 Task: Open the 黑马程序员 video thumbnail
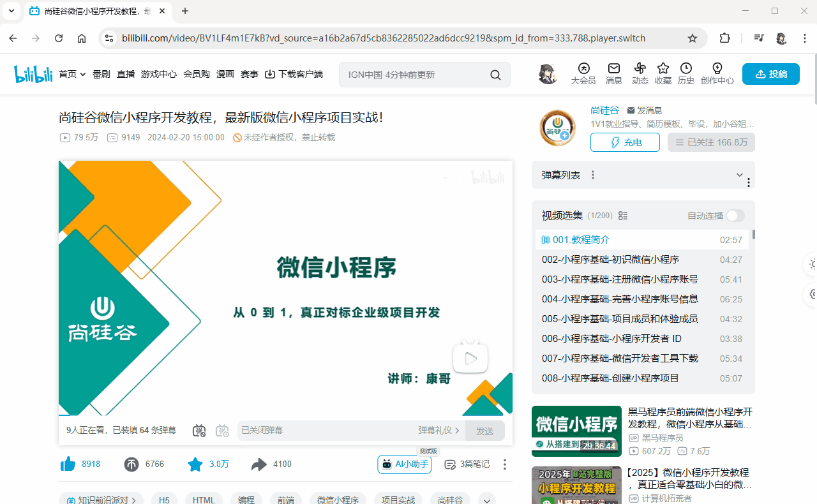coord(576,431)
